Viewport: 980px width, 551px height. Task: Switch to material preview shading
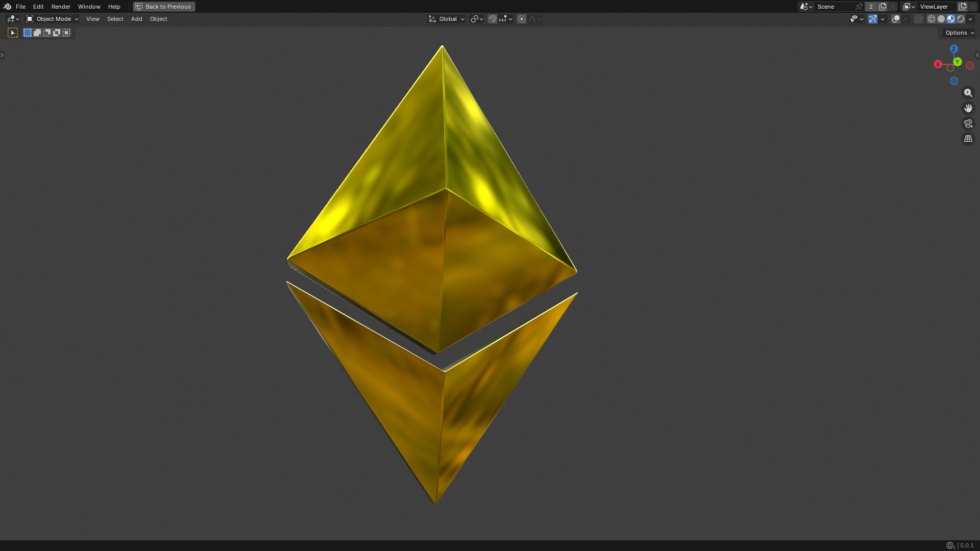[951, 19]
